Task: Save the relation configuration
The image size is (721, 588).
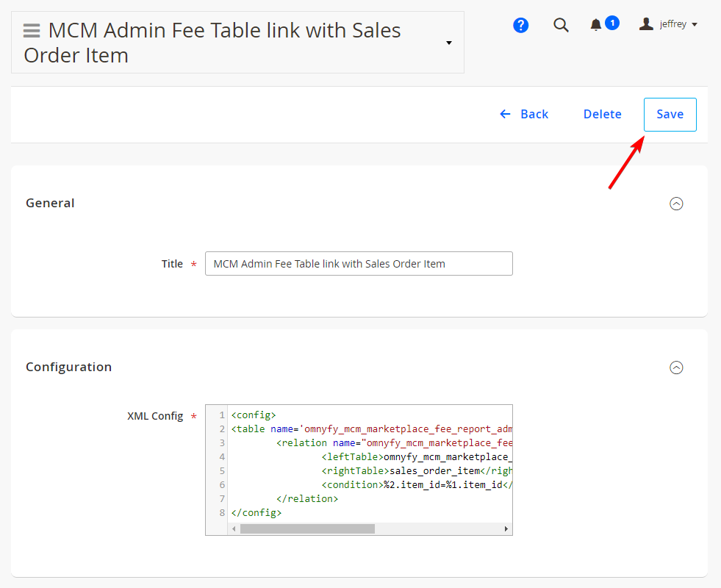Action: click(670, 115)
